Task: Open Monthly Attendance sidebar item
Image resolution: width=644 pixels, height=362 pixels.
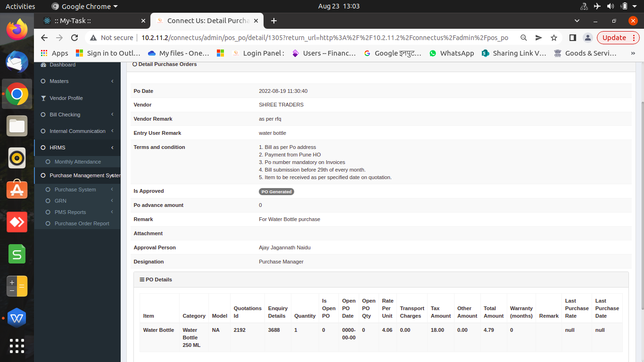Action: click(x=77, y=162)
